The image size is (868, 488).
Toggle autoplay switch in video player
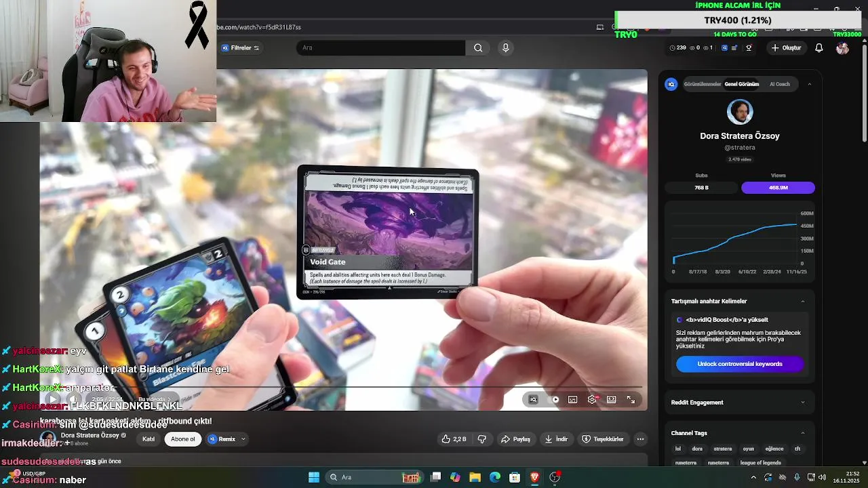click(553, 400)
